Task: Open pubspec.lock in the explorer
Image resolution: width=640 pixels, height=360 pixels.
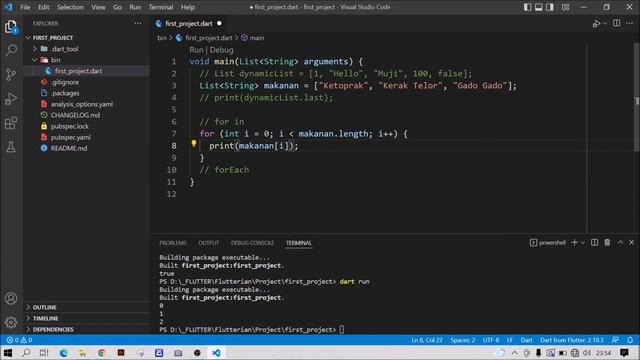Action: tap(69, 126)
